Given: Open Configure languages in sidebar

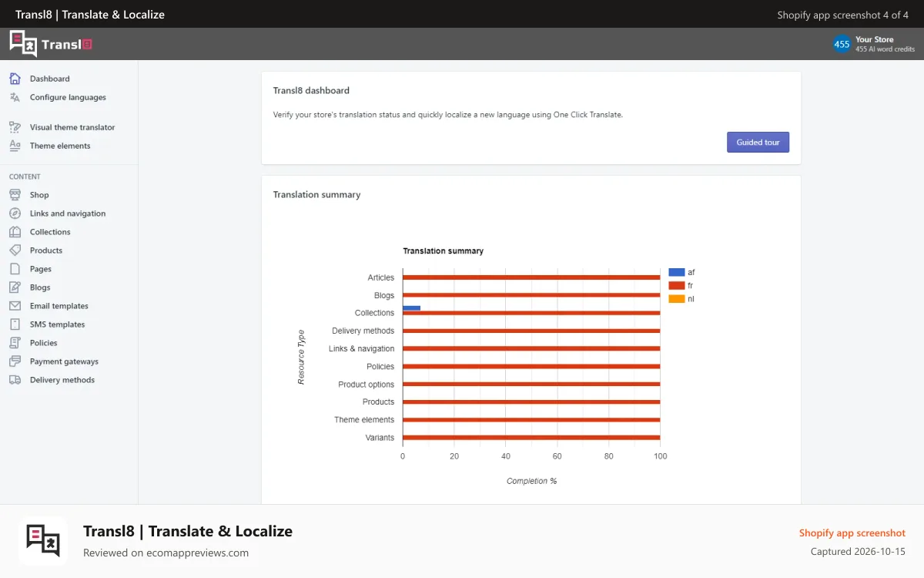Looking at the screenshot, I should [x=68, y=97].
